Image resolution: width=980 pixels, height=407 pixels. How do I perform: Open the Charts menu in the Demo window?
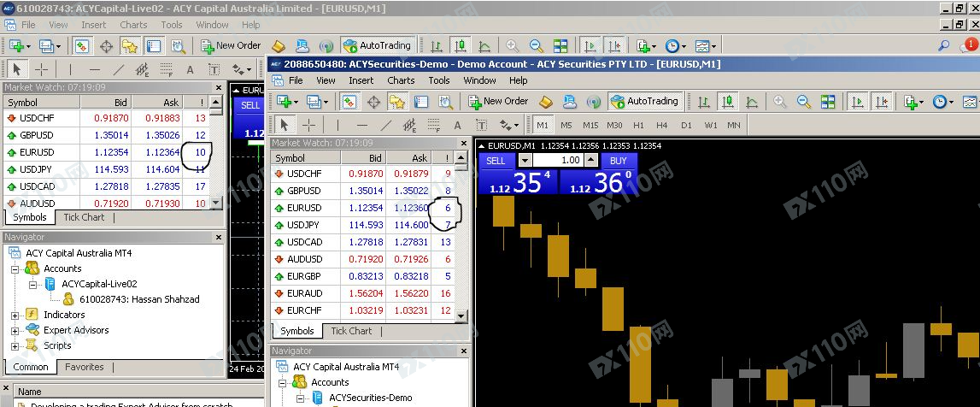(x=400, y=80)
